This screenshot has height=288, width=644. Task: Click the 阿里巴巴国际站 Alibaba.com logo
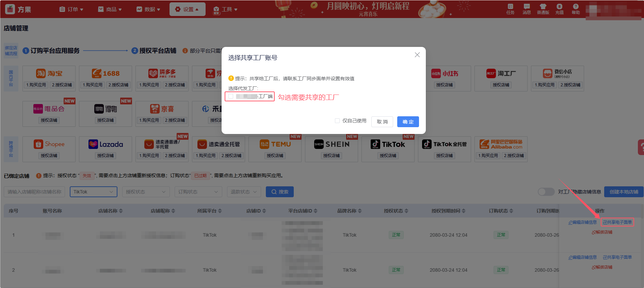[501, 144]
